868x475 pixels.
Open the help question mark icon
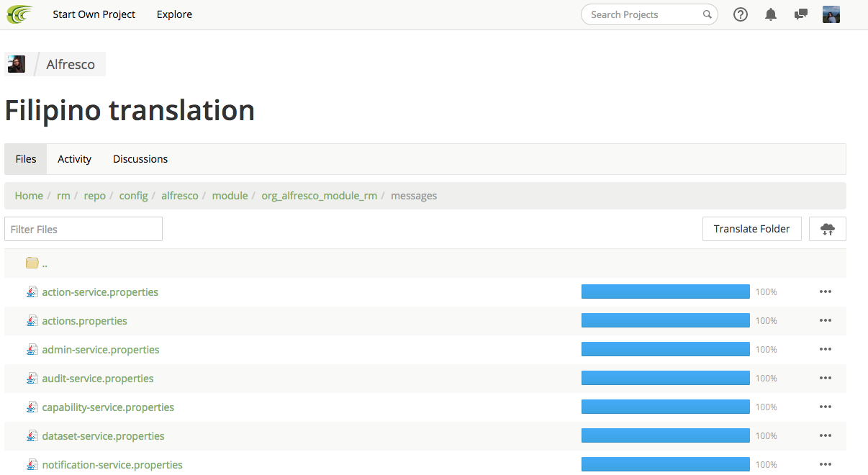[x=741, y=14]
